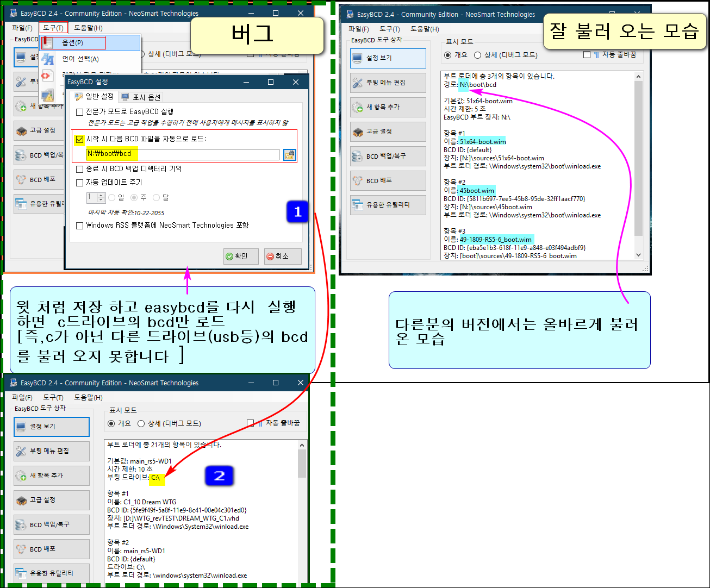Click scrollbar down arrow in the 3-entry list
The image size is (710, 588).
[639, 255]
